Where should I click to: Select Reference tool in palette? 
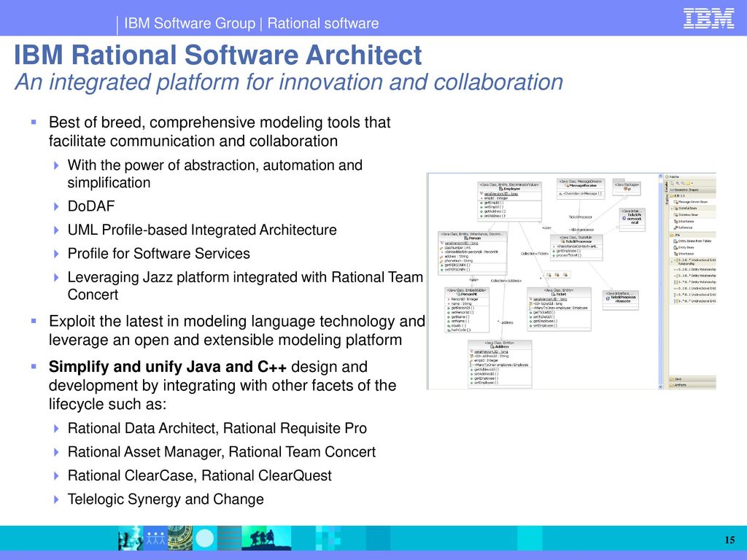683,227
